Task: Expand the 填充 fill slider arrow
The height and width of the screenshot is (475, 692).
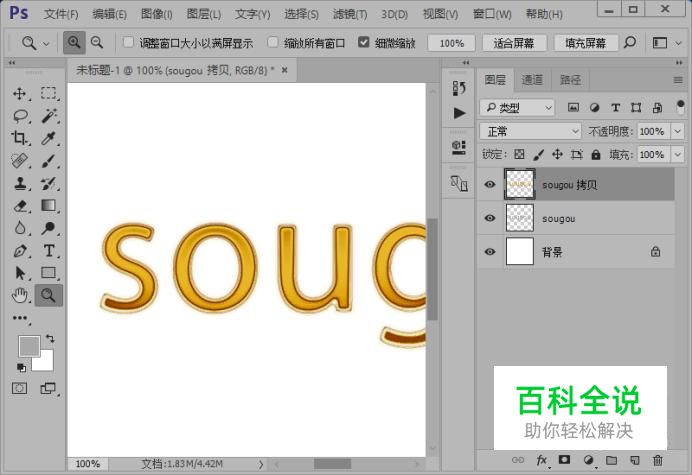Action: tap(677, 155)
